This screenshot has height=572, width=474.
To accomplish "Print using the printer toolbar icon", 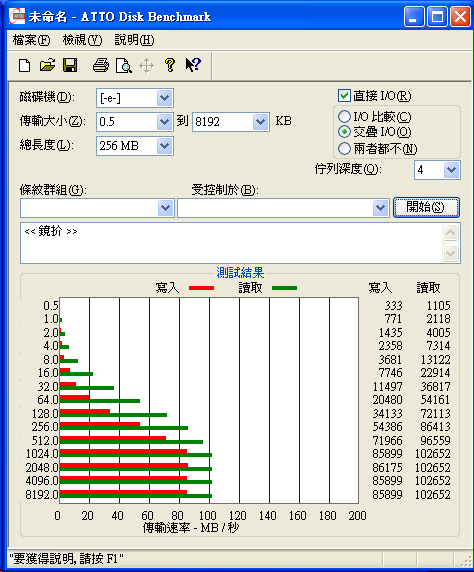I will 101,65.
